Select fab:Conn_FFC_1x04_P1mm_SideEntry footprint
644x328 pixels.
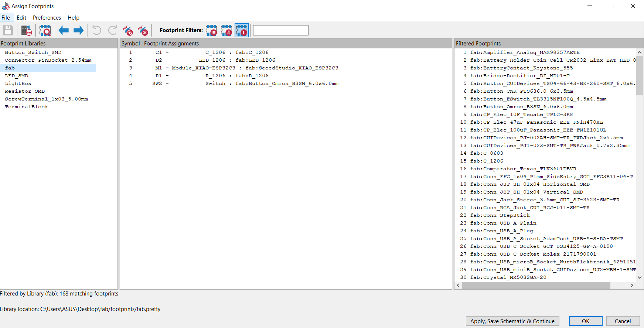coord(551,177)
